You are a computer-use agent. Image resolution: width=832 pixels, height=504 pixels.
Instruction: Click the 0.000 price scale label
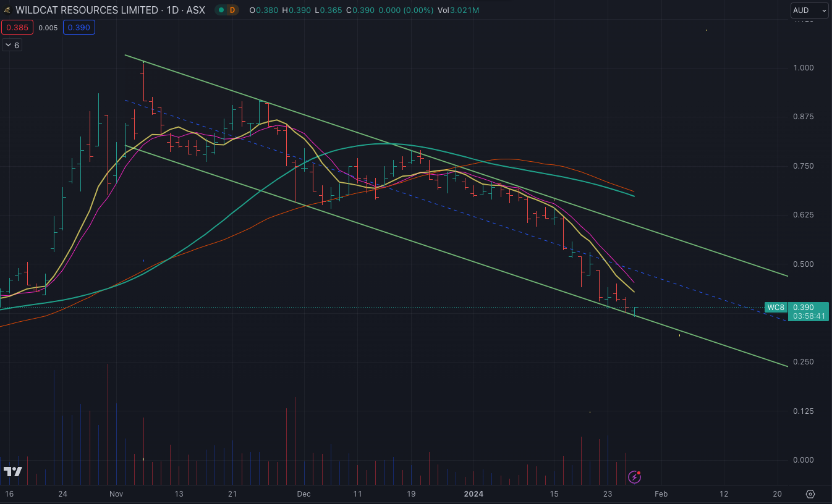(x=804, y=460)
